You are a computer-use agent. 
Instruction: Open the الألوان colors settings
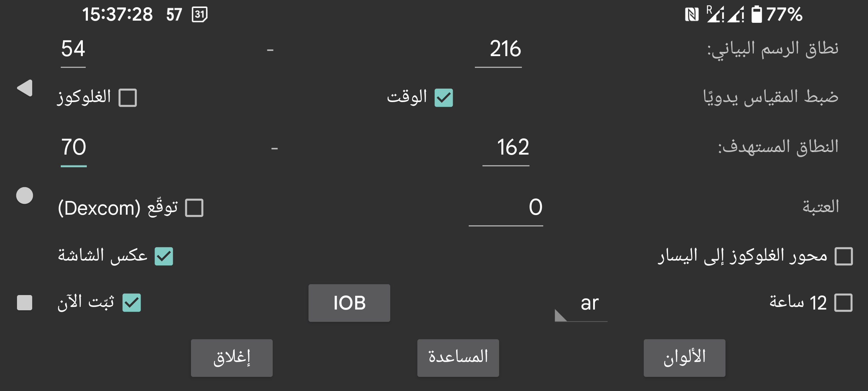[684, 357]
